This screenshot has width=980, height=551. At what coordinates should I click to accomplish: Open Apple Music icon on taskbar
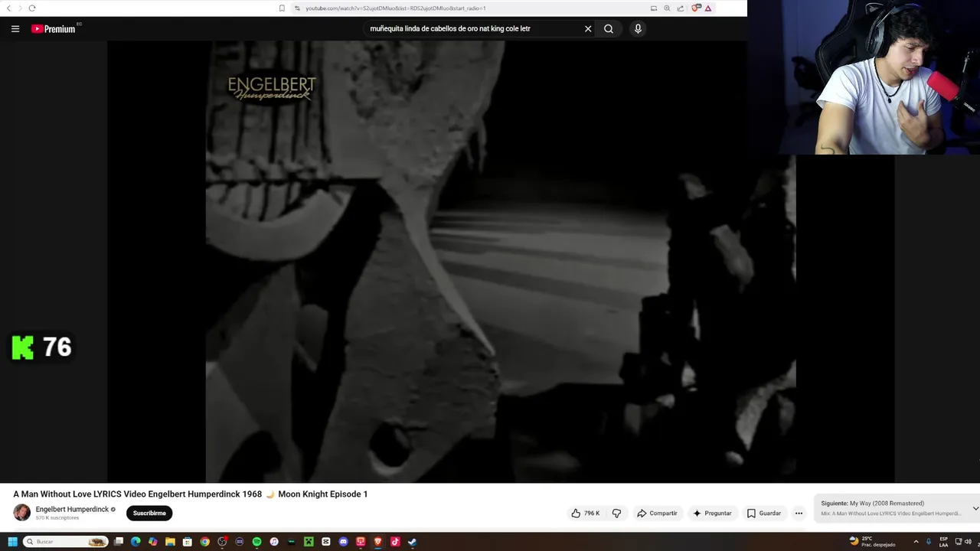pos(274,542)
